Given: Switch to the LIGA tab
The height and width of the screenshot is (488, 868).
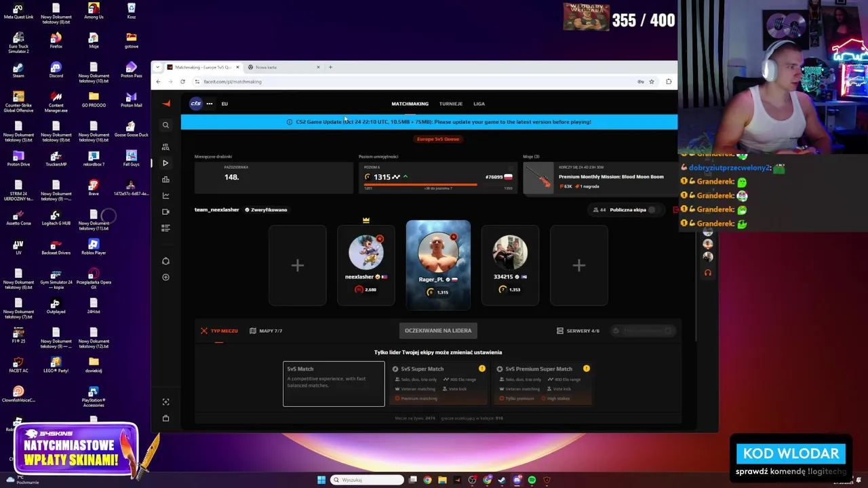Looking at the screenshot, I should tap(479, 104).
